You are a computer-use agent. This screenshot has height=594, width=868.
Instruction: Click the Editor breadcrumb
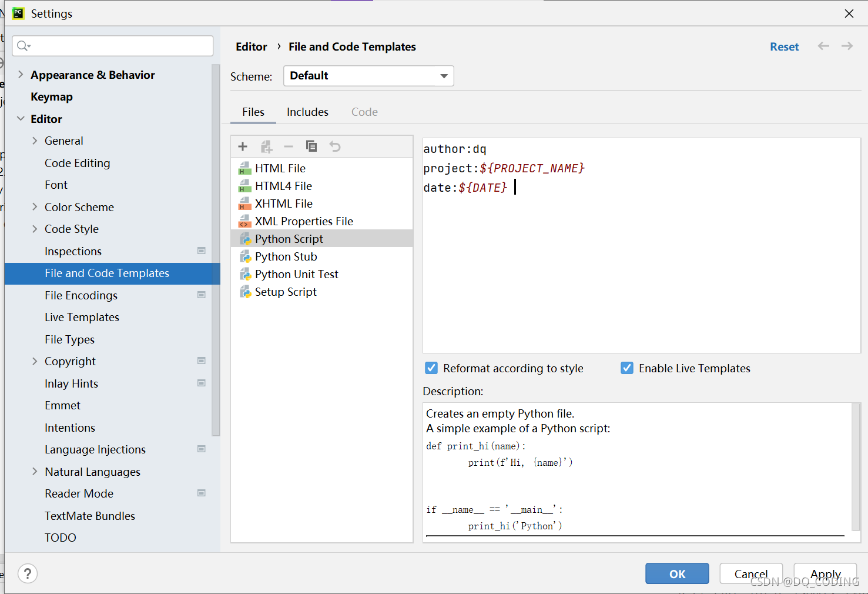251,46
